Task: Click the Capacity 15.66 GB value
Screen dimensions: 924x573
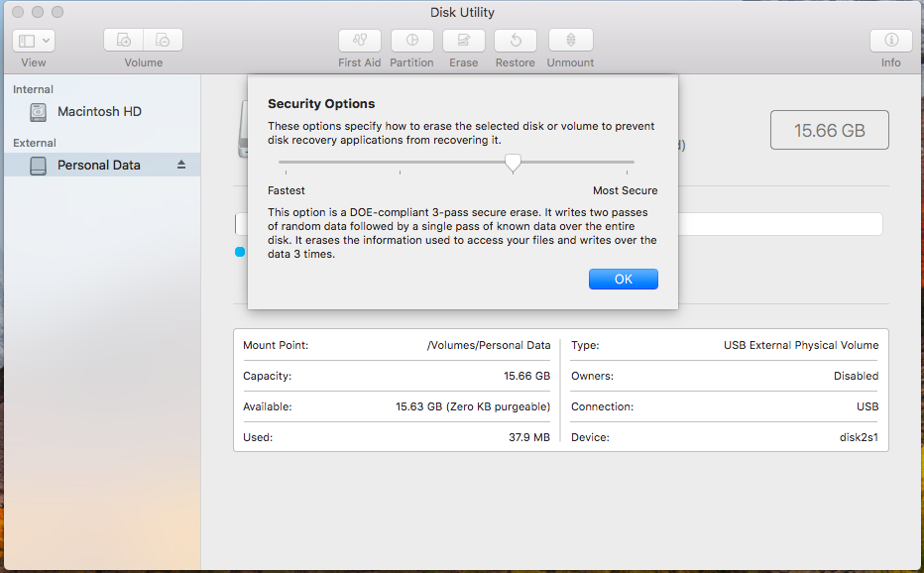Action: (x=526, y=376)
